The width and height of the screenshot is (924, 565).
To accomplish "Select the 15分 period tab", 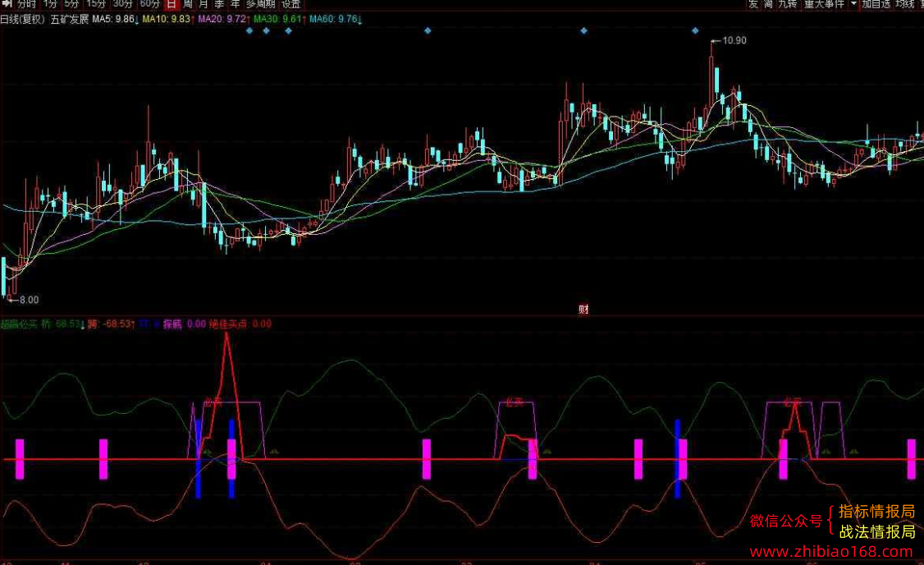I will coord(96,3).
